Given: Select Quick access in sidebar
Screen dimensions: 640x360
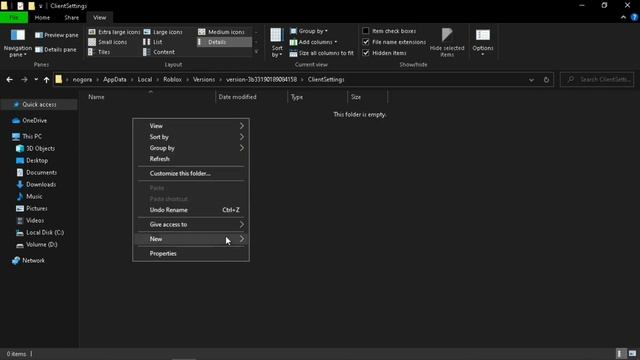Looking at the screenshot, I should coord(39,105).
